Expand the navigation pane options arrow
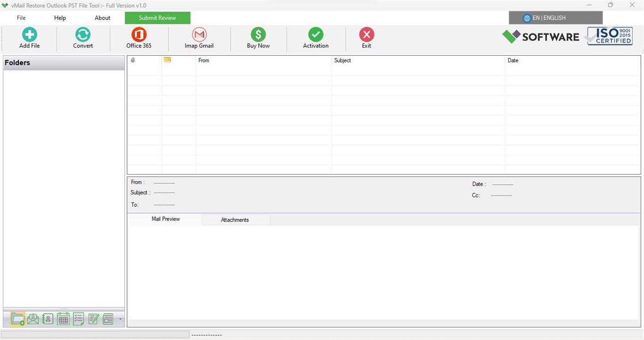This screenshot has width=644, height=340. click(x=120, y=319)
